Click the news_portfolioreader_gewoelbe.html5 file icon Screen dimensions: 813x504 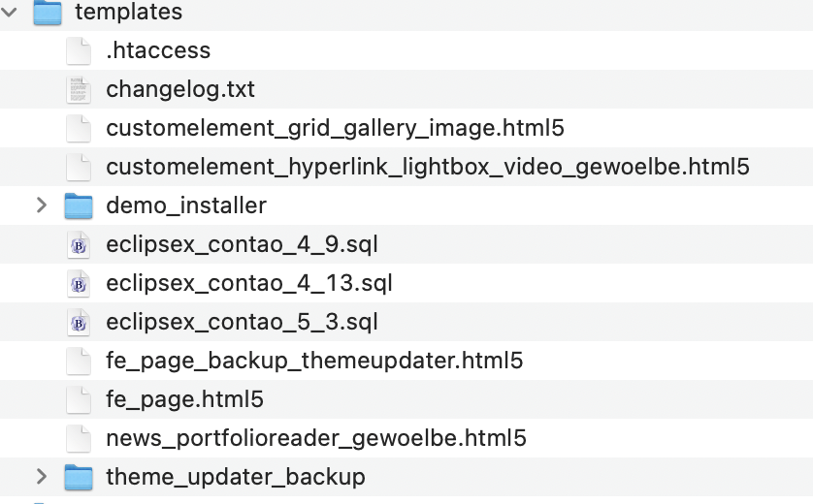(79, 438)
